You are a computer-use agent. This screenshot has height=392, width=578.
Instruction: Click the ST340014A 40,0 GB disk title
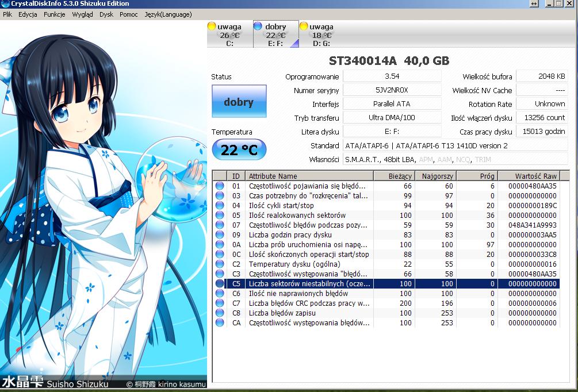pyautogui.click(x=389, y=61)
